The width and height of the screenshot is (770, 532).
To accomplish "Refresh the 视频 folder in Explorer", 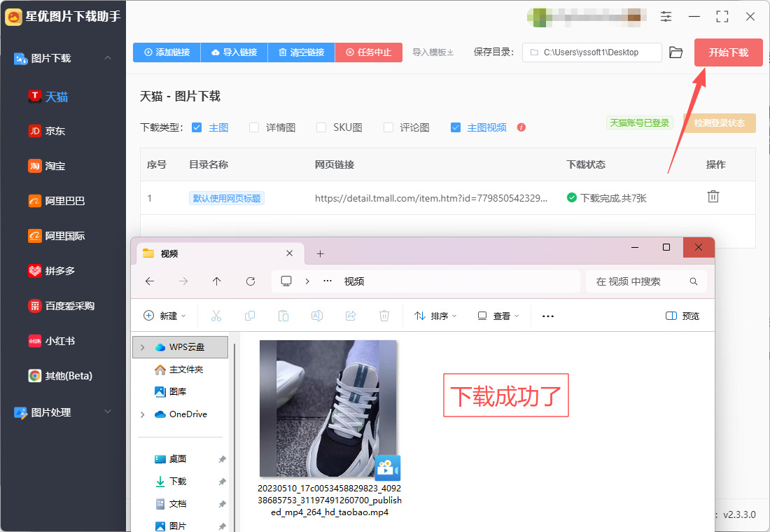I will (x=251, y=281).
